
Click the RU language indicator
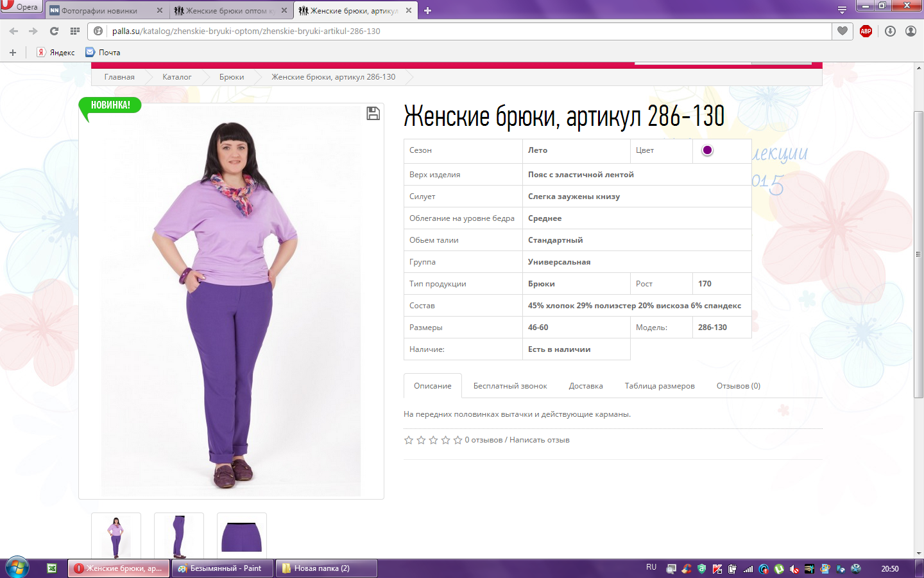point(651,568)
